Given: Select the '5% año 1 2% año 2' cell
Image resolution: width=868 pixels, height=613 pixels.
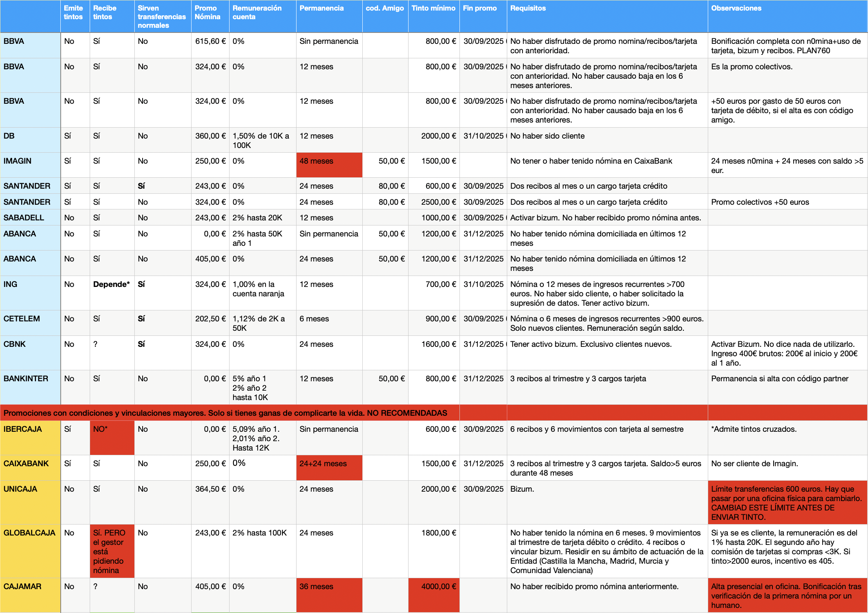Looking at the screenshot, I should [263, 387].
